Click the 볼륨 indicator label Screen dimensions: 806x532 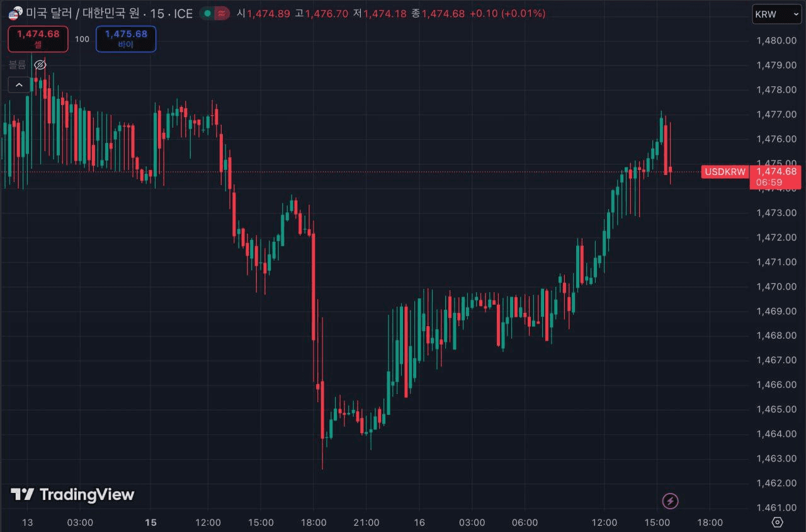click(18, 65)
